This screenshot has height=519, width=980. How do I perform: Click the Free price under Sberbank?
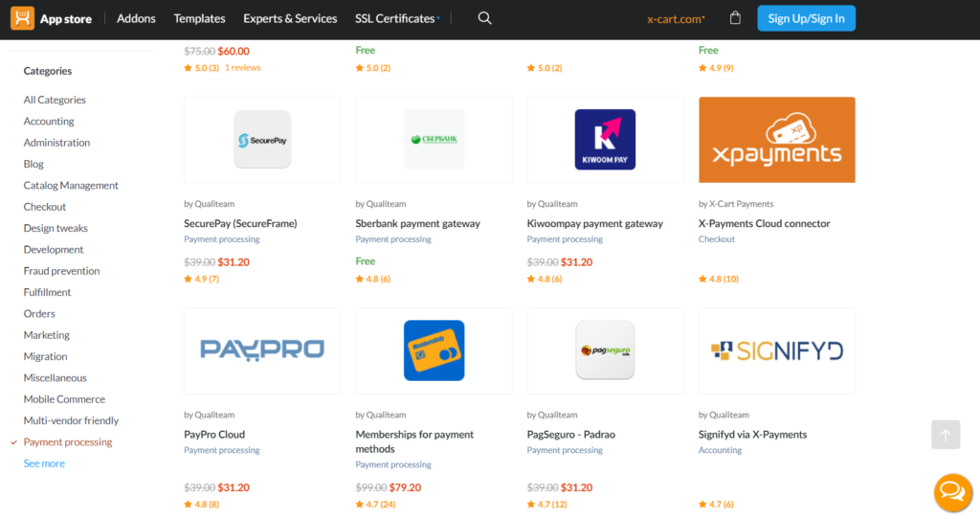pos(365,260)
